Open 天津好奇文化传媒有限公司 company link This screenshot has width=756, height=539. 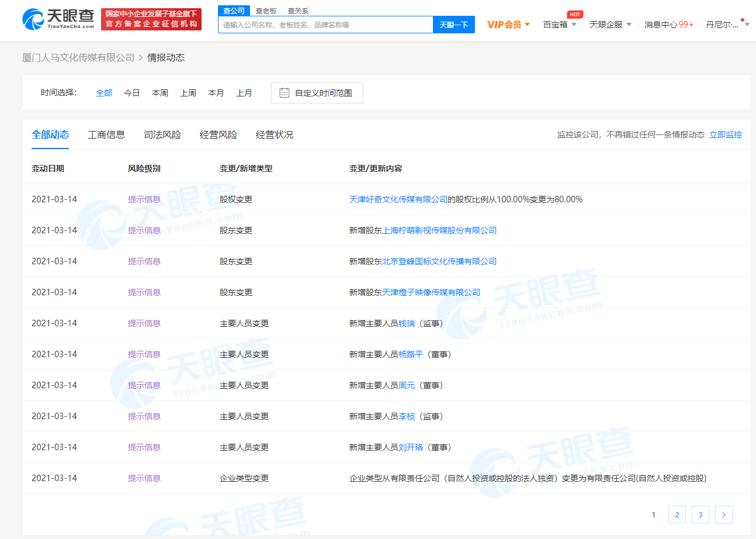tap(398, 199)
